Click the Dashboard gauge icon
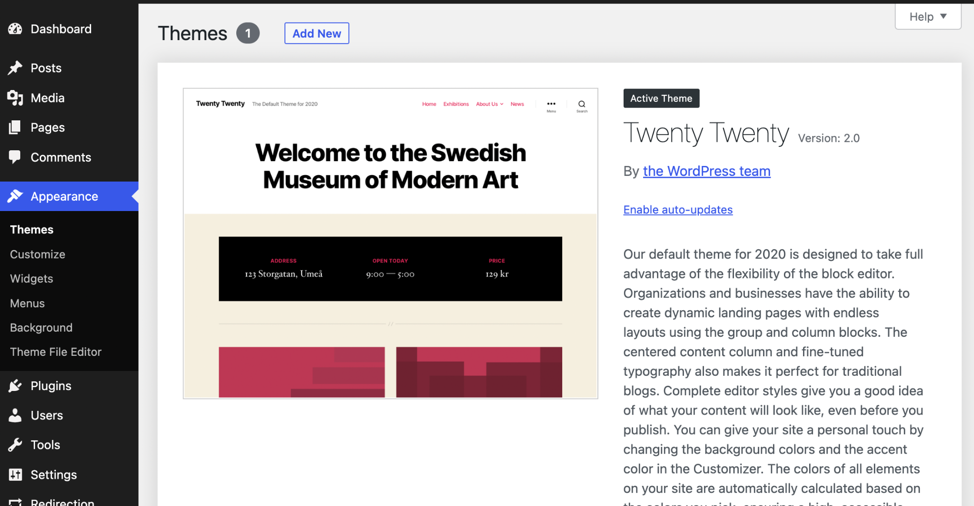 [15, 29]
